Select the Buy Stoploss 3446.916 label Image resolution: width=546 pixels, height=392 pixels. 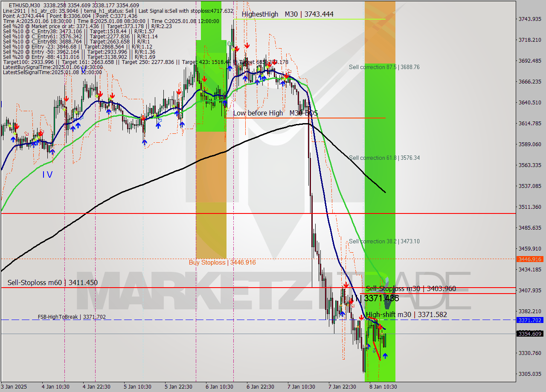point(222,262)
